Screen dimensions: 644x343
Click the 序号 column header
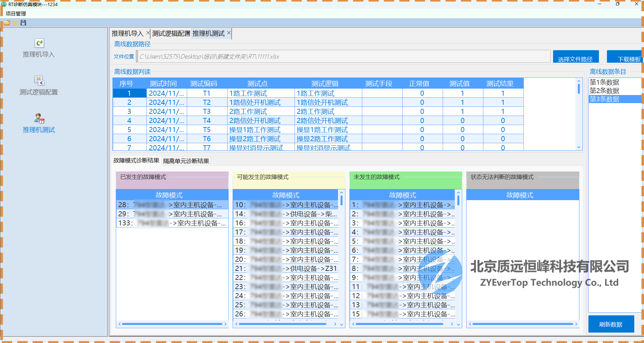click(126, 84)
